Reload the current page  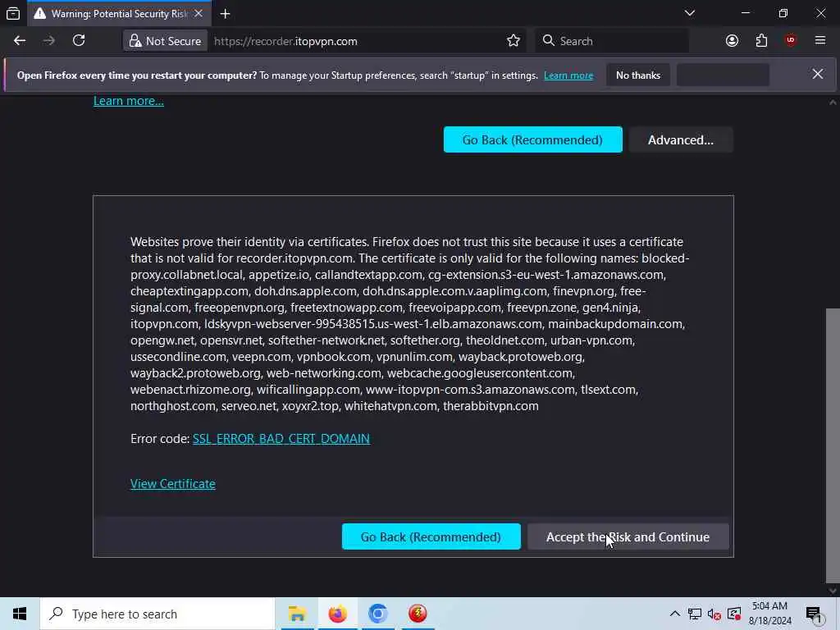click(x=79, y=41)
